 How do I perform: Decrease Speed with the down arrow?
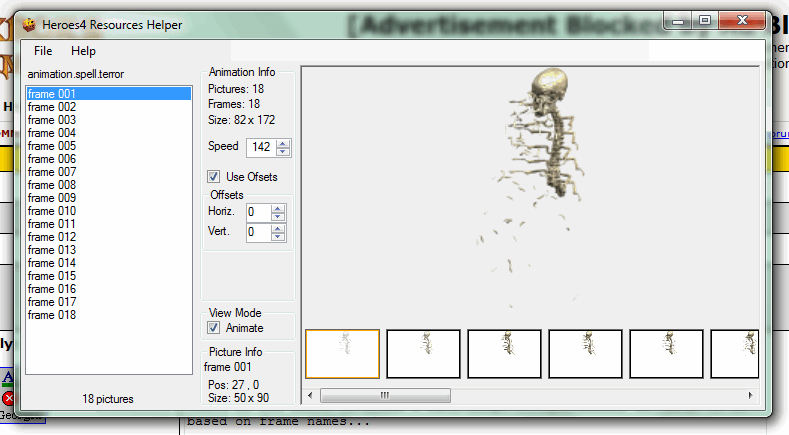click(283, 151)
